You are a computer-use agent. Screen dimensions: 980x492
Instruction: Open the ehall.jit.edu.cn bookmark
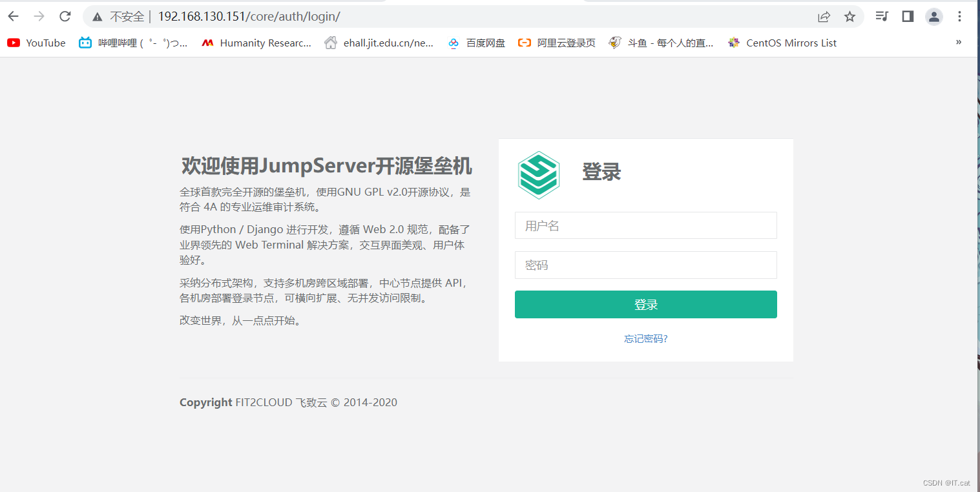(x=379, y=43)
